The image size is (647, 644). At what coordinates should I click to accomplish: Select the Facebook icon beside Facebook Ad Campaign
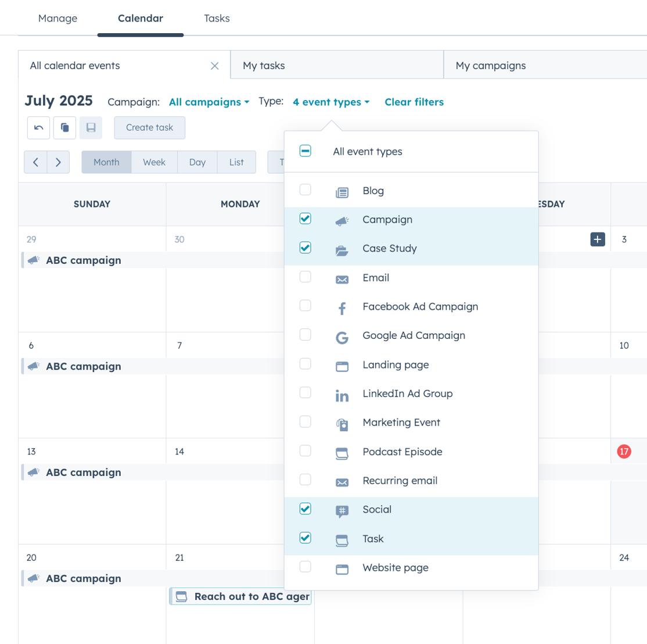(x=342, y=306)
